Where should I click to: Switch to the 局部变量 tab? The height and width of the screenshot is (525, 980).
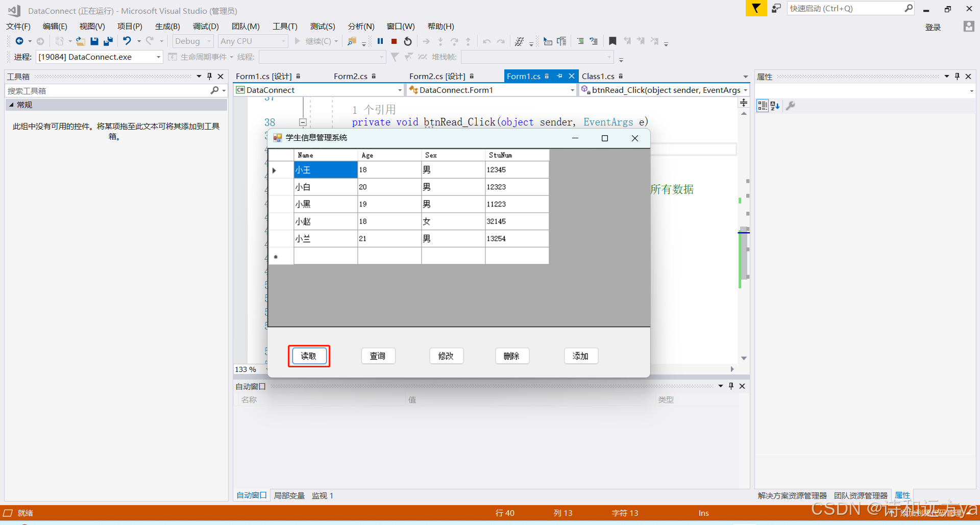[x=289, y=495]
